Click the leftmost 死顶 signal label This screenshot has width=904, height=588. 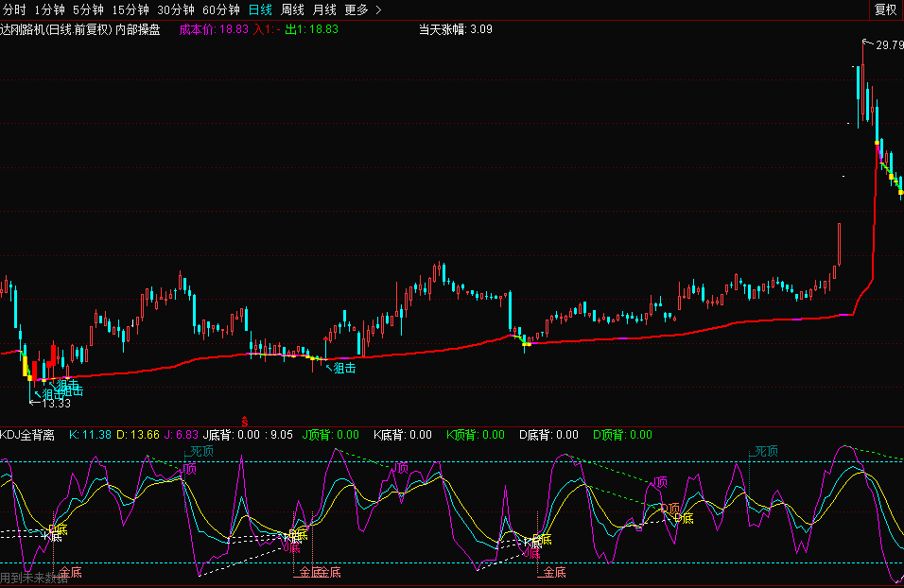click(201, 451)
